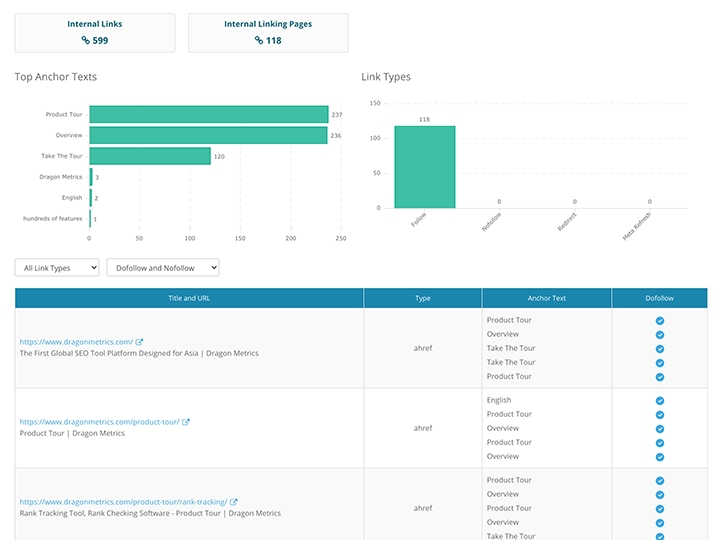The height and width of the screenshot is (540, 720).
Task: Sort by Title and URL column header
Action: click(x=189, y=298)
